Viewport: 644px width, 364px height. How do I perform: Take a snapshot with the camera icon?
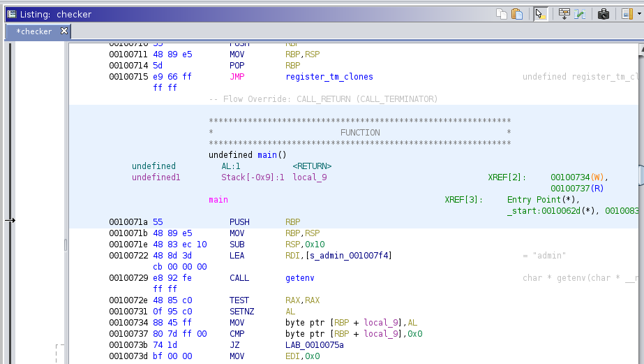point(604,14)
